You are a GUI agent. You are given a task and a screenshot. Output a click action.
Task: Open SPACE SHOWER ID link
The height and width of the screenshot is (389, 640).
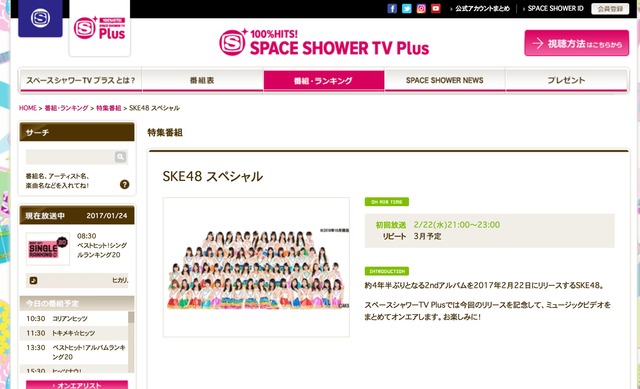click(556, 9)
